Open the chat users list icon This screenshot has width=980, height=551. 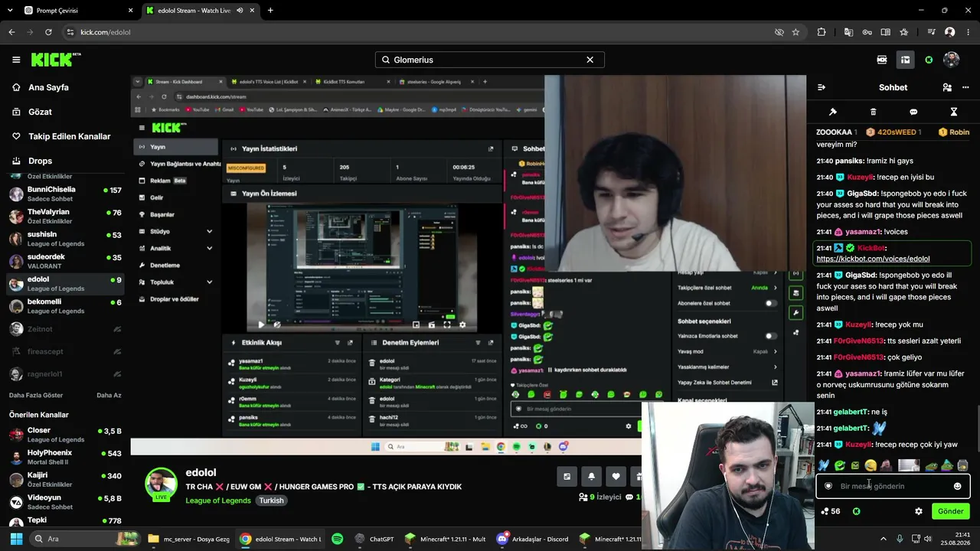(947, 87)
